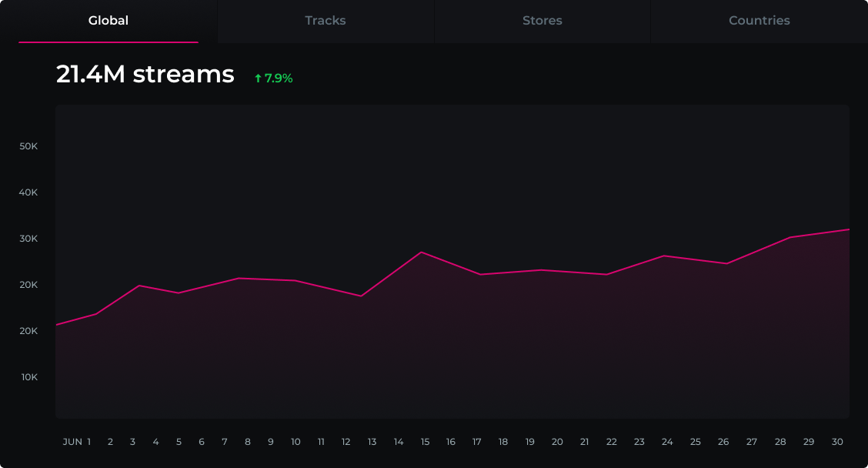Click the 50K y-axis label
The height and width of the screenshot is (468, 868).
(x=28, y=146)
